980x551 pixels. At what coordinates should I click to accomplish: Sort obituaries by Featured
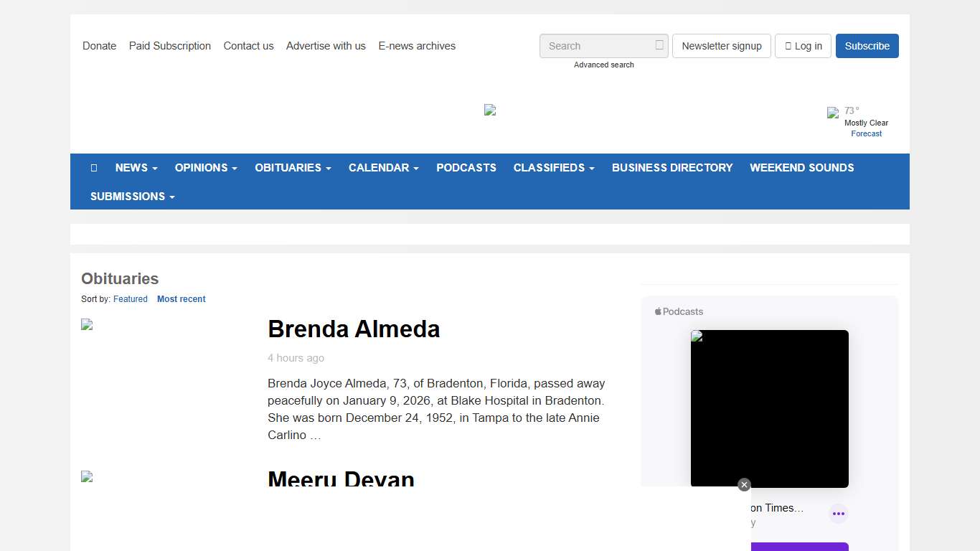coord(131,299)
